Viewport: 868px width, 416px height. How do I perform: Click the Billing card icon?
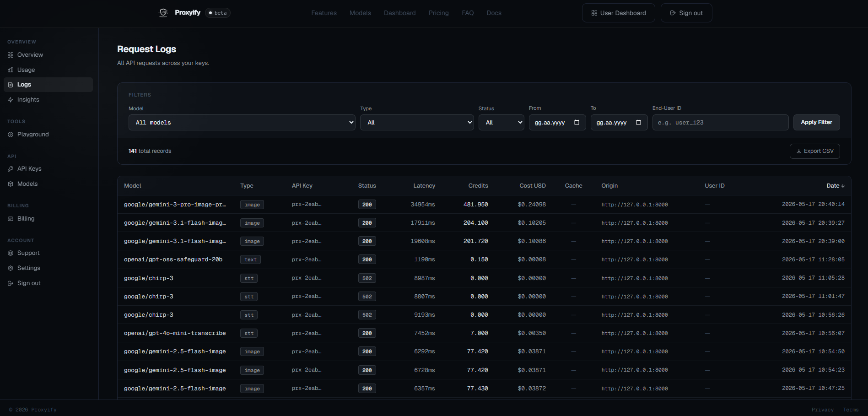[x=11, y=219]
